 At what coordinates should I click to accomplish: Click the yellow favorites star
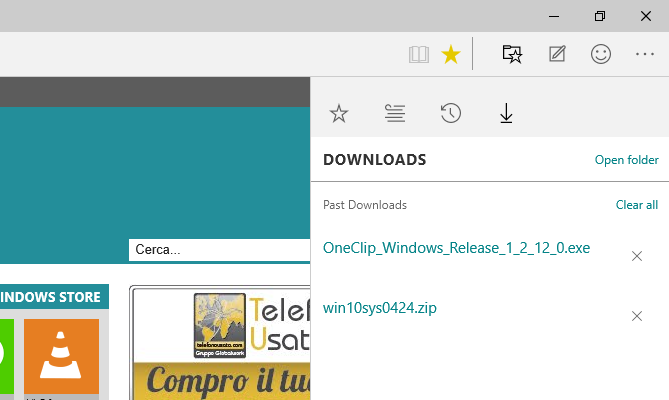pos(451,55)
